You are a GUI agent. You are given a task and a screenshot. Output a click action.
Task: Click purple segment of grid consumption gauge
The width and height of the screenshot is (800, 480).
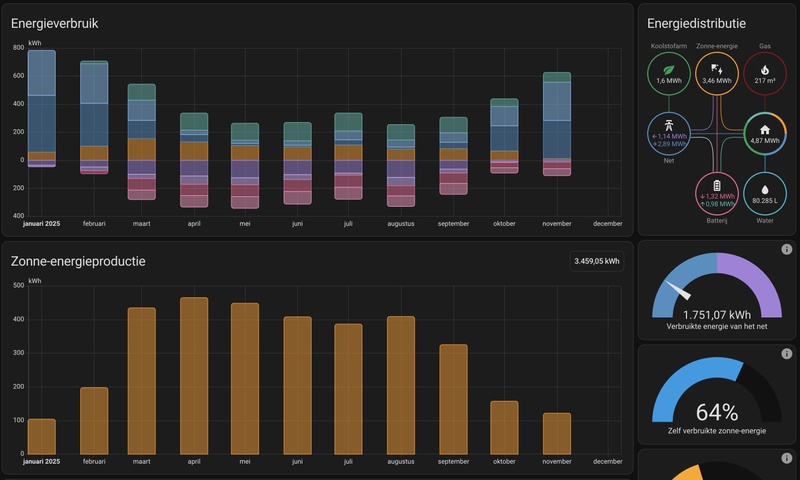pyautogui.click(x=755, y=279)
